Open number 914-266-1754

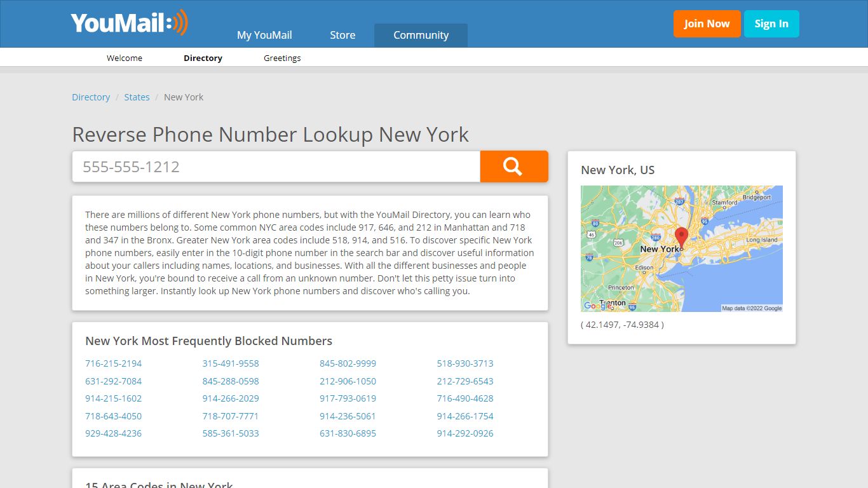click(465, 416)
